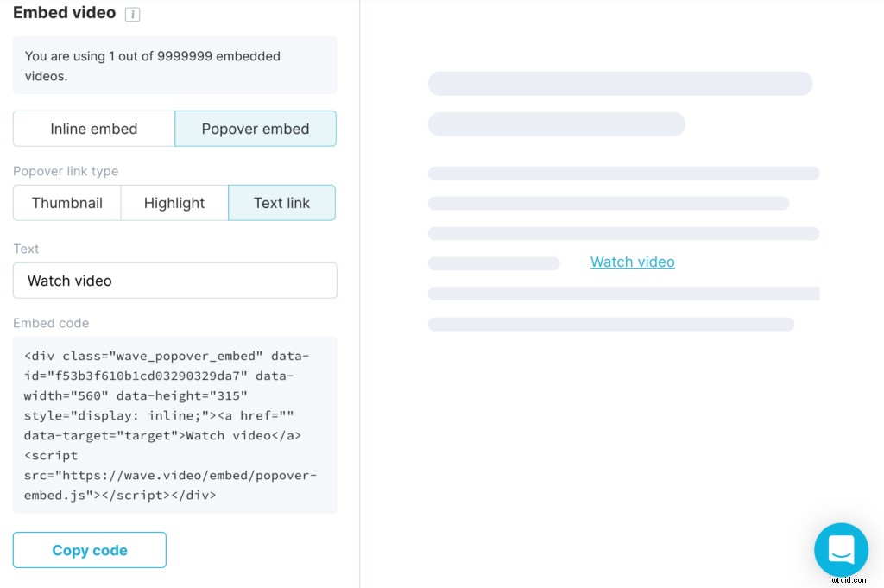Click the Popover link type label

click(66, 171)
